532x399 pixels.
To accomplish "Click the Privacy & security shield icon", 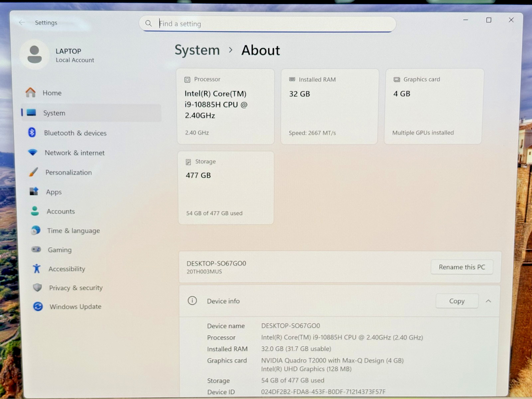I will pos(37,287).
